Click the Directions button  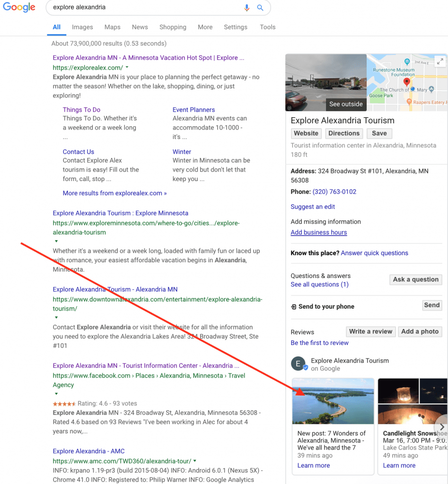(344, 133)
